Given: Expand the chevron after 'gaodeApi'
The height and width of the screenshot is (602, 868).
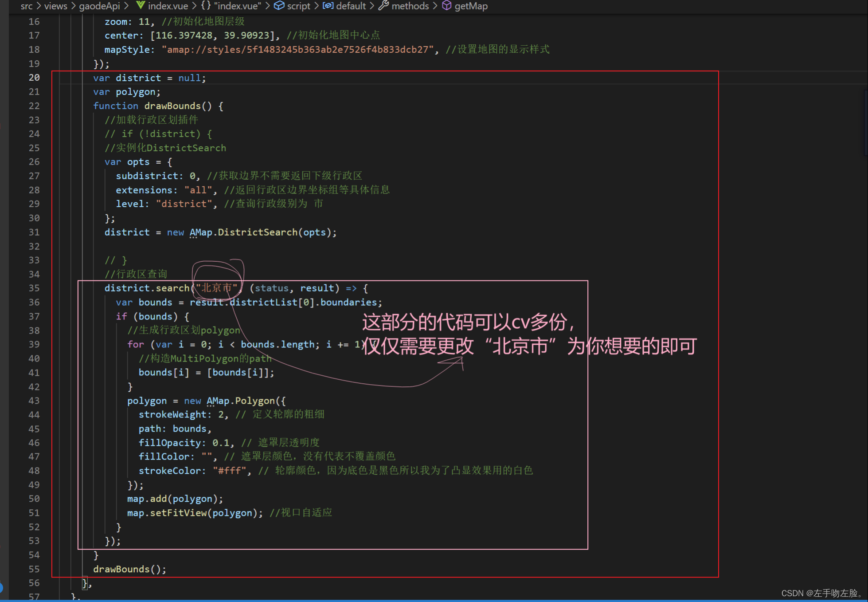Looking at the screenshot, I should click(x=126, y=6).
